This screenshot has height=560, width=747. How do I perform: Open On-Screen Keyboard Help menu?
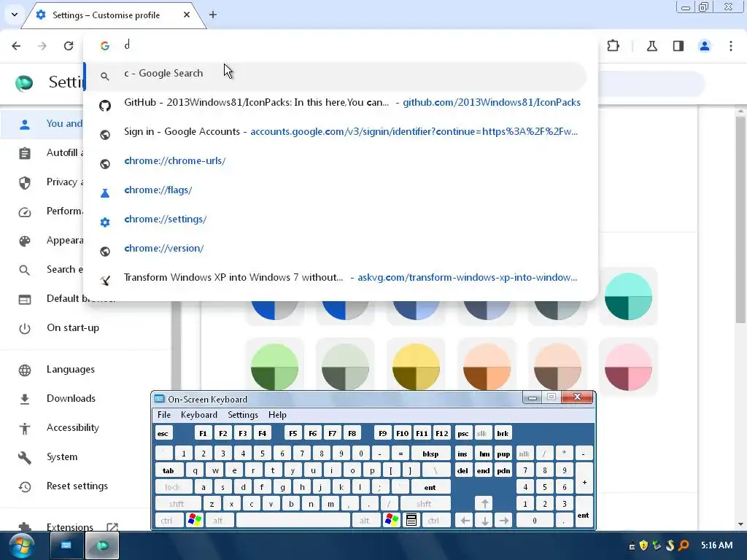point(277,415)
